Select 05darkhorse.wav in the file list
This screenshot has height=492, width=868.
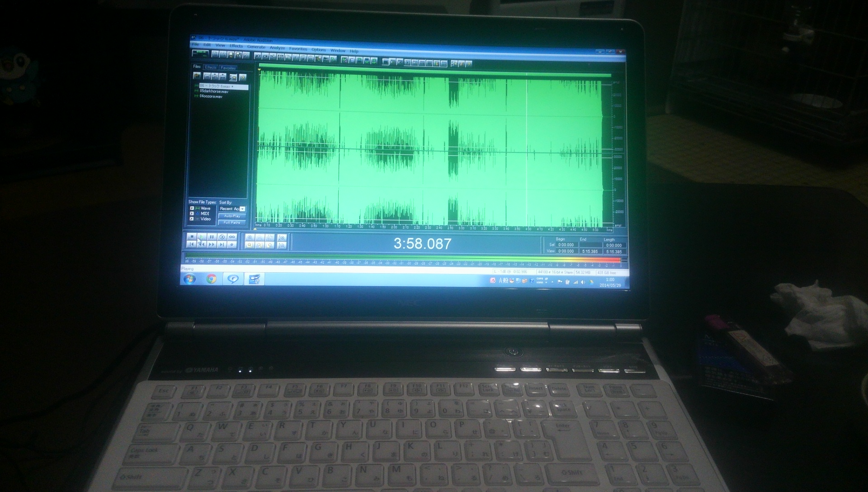coord(214,91)
